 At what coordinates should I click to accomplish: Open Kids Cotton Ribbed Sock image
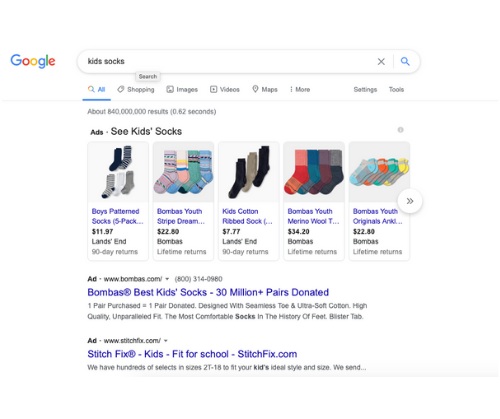click(x=249, y=172)
